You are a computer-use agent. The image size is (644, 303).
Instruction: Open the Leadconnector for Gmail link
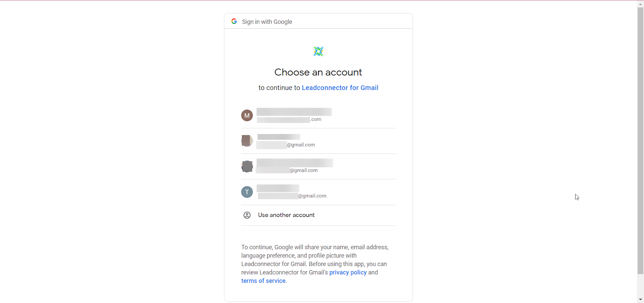[340, 88]
